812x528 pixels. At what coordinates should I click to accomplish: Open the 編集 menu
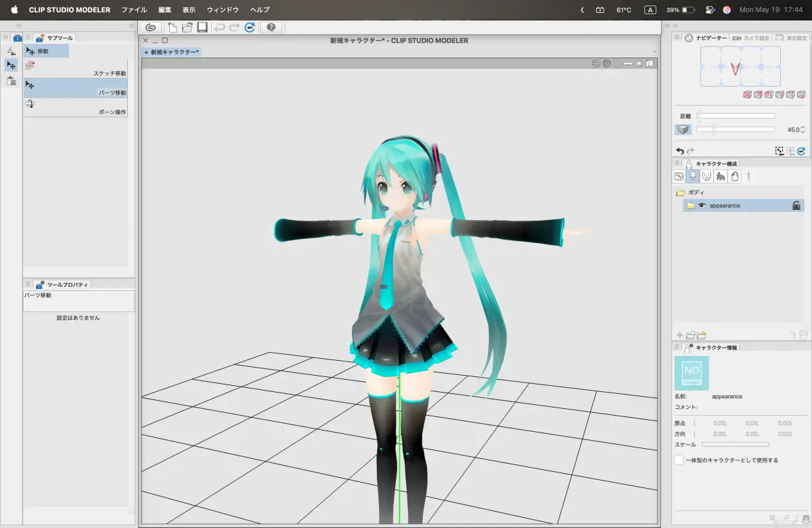coord(164,10)
